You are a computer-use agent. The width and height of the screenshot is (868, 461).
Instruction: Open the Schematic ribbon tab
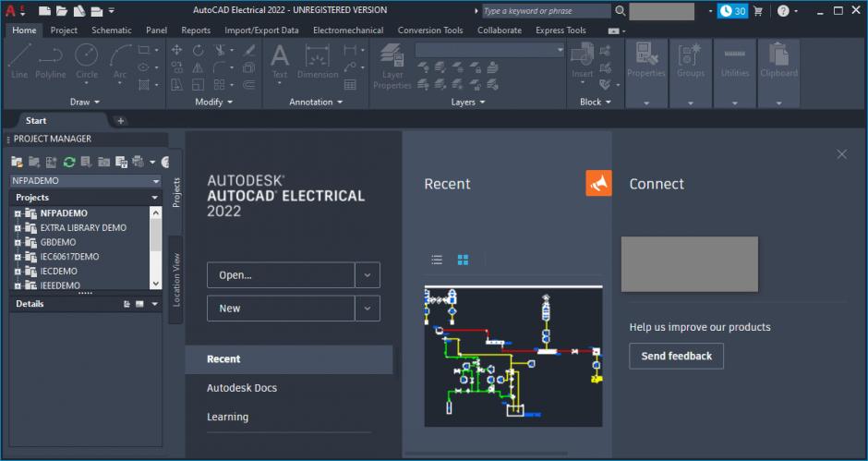111,30
